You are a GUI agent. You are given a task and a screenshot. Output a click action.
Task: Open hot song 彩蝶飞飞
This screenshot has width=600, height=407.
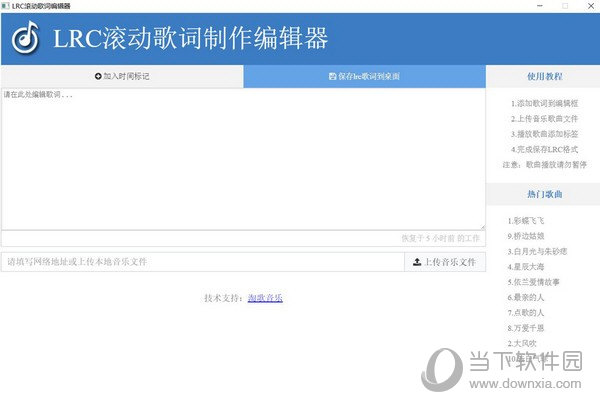coord(526,220)
